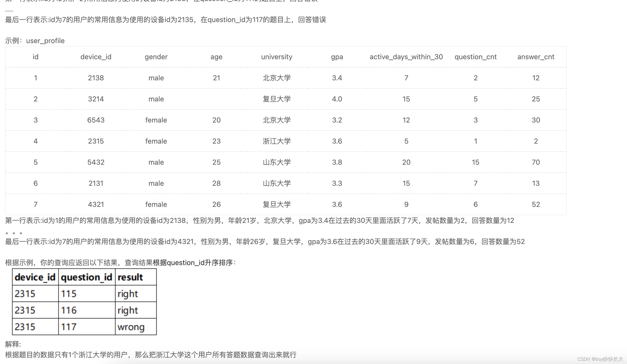This screenshot has height=364, width=627.
Task: Click answer_cnt value '30'
Action: [536, 120]
